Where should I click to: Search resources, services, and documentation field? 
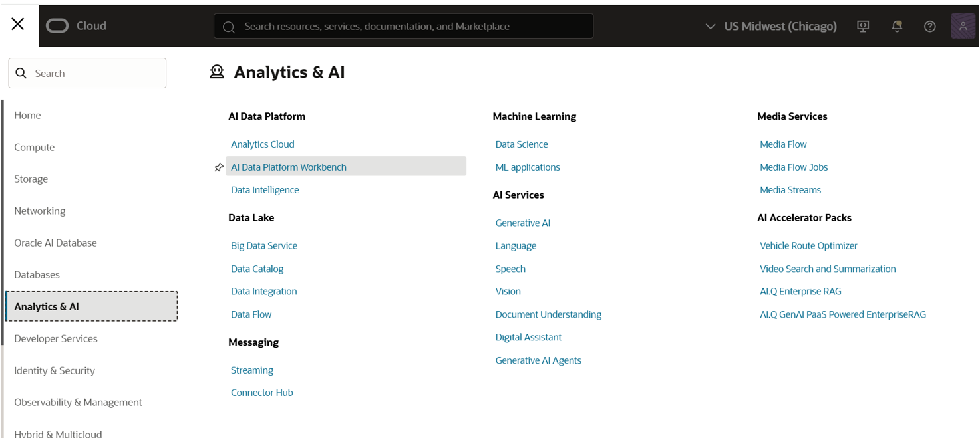click(x=403, y=27)
